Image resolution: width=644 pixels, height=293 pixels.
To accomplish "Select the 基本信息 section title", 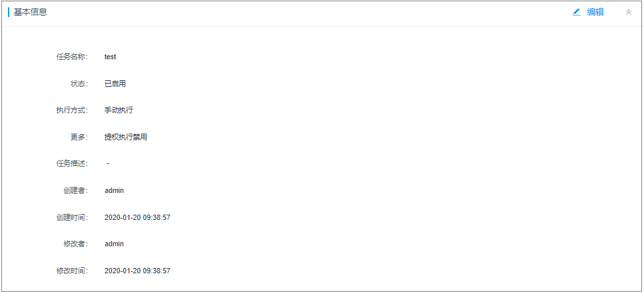I will pyautogui.click(x=30, y=13).
